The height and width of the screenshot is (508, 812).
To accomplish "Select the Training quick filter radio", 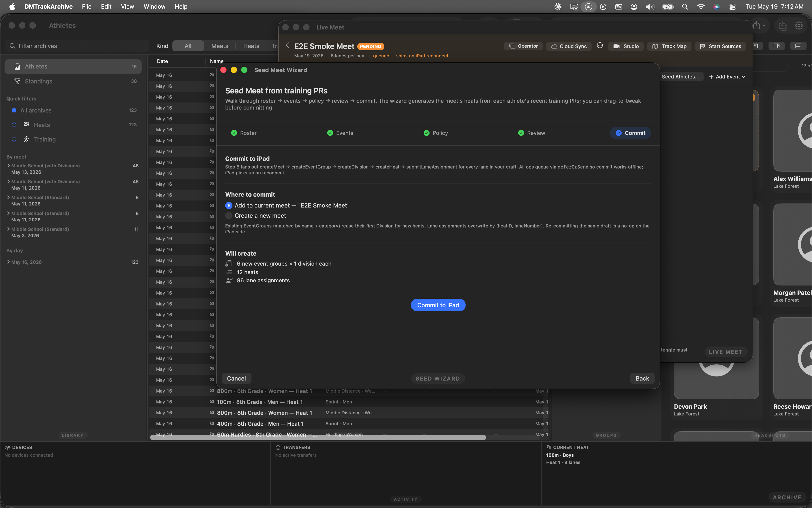I will coord(14,139).
